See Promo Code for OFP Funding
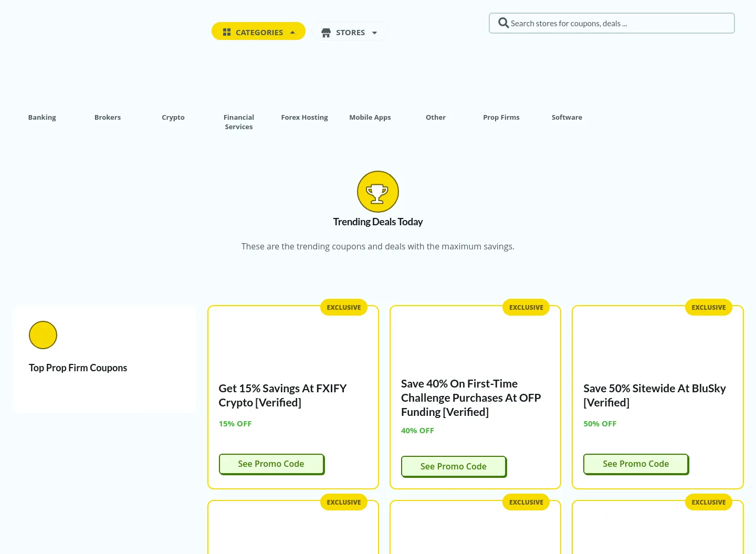Viewport: 756px width, 554px height. pos(454,467)
